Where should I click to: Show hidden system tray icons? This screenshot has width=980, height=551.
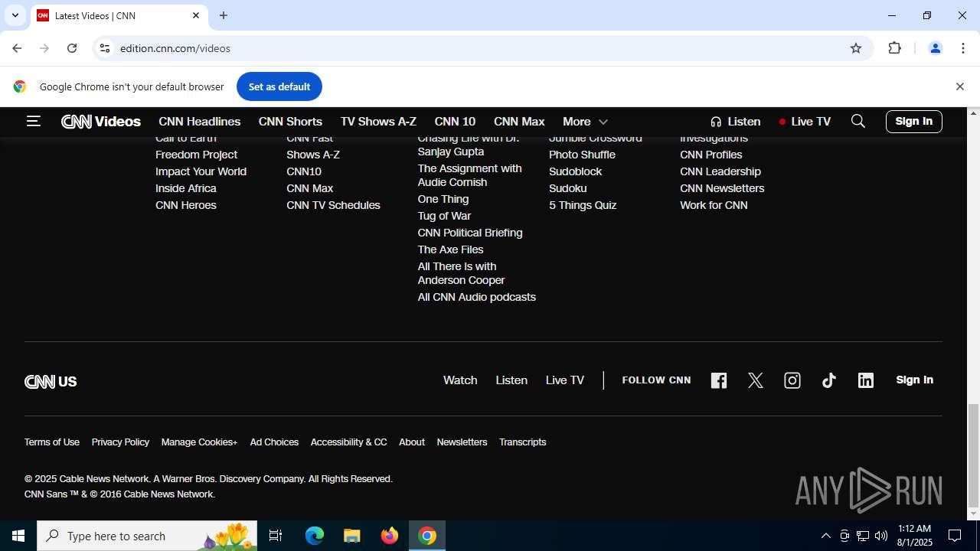[825, 536]
